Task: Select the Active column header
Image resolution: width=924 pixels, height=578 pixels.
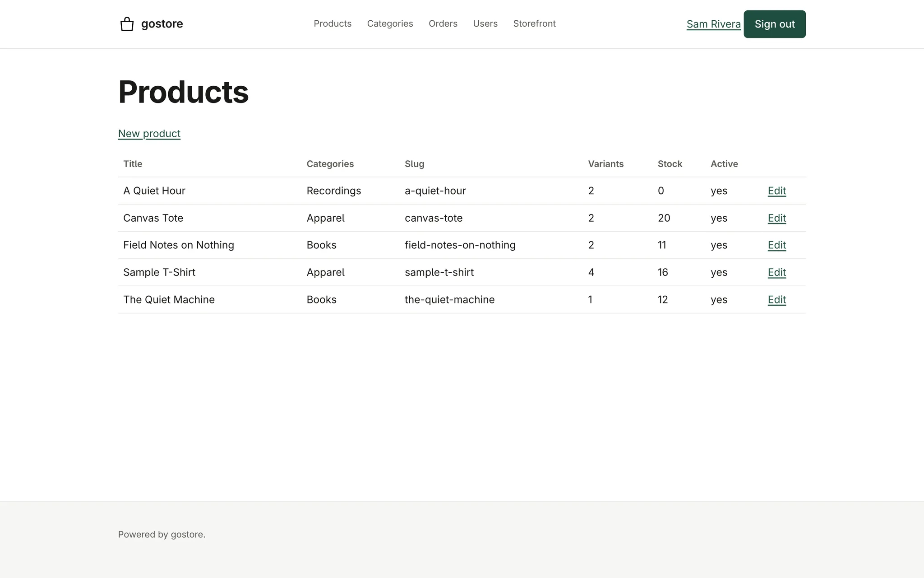Action: pos(724,164)
